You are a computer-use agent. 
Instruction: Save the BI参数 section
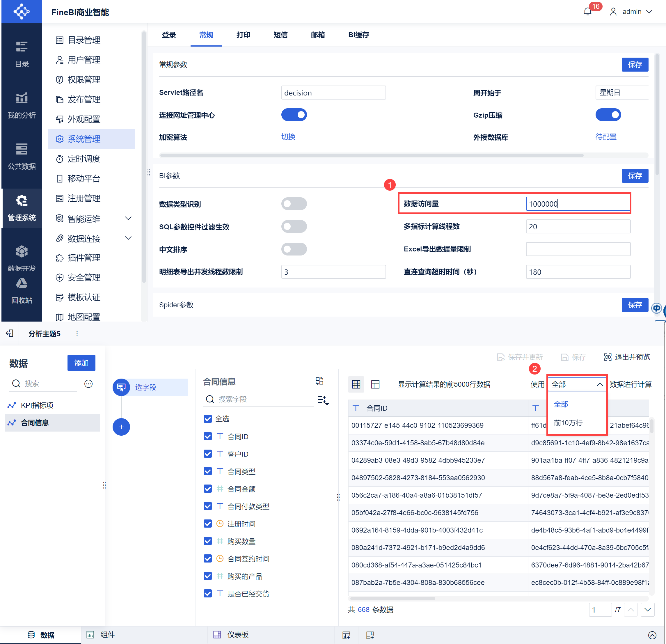tap(634, 176)
